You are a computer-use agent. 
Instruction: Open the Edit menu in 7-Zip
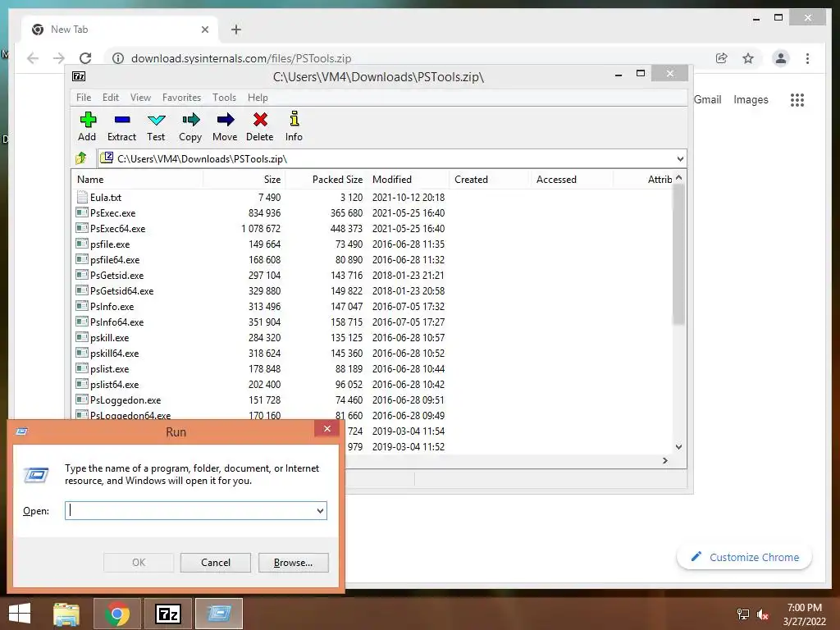pos(111,98)
